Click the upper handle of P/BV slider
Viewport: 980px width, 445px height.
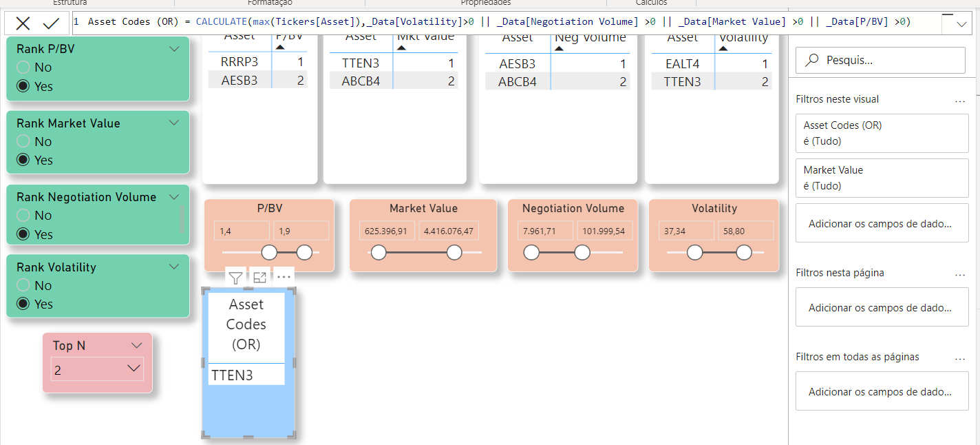304,252
